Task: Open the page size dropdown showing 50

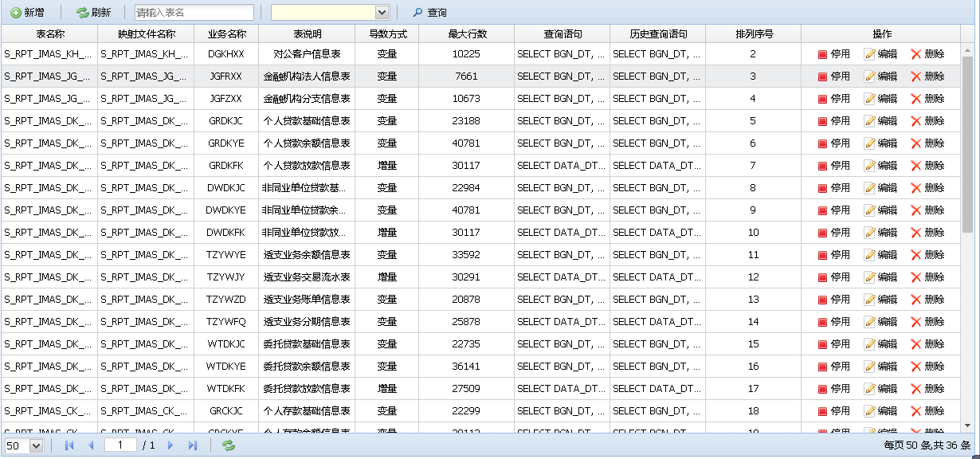Action: click(36, 446)
